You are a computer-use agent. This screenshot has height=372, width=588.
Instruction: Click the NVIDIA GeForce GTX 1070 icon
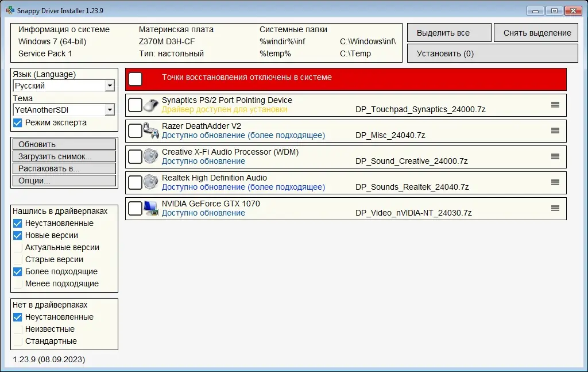pyautogui.click(x=150, y=208)
